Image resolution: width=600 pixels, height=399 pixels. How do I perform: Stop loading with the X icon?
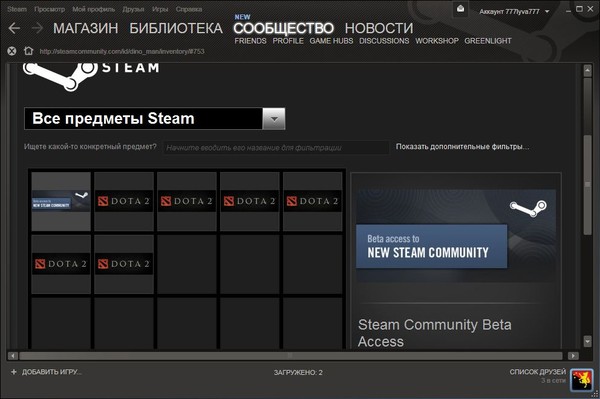tap(12, 51)
